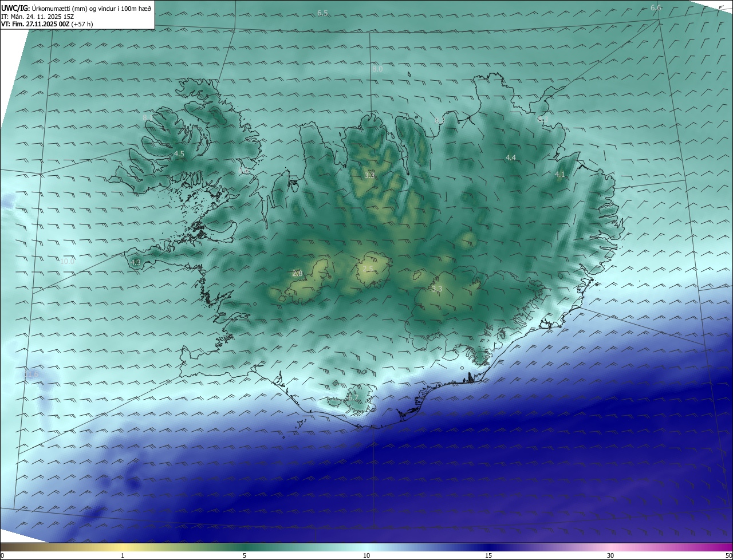The width and height of the screenshot is (733, 560).
Task: Click the 2.5 value on the central glacier
Action: (x=368, y=268)
